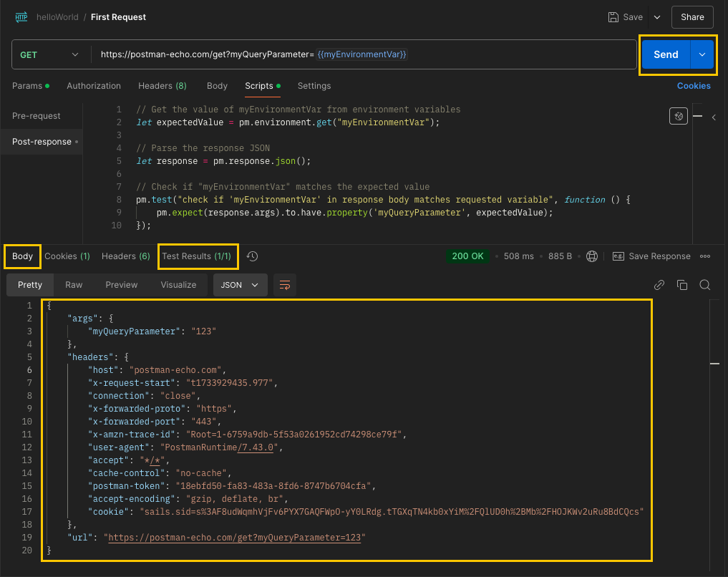Open the response Cookies (1) tab
Image resolution: width=728 pixels, height=577 pixels.
click(67, 256)
